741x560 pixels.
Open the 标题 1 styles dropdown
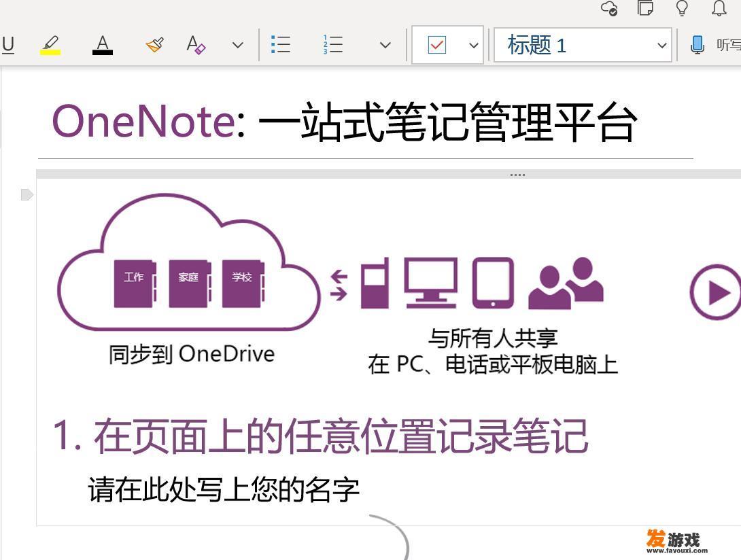click(583, 45)
